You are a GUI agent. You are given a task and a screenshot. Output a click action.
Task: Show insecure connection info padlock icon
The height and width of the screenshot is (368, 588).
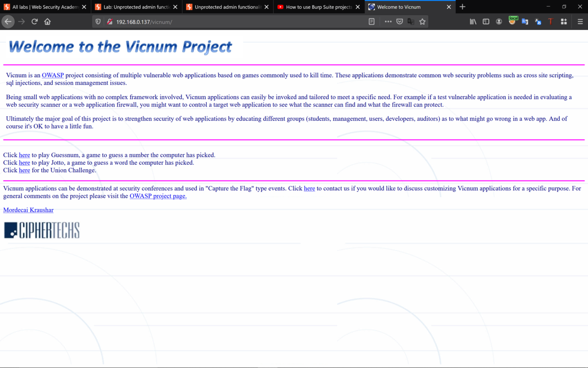[110, 22]
